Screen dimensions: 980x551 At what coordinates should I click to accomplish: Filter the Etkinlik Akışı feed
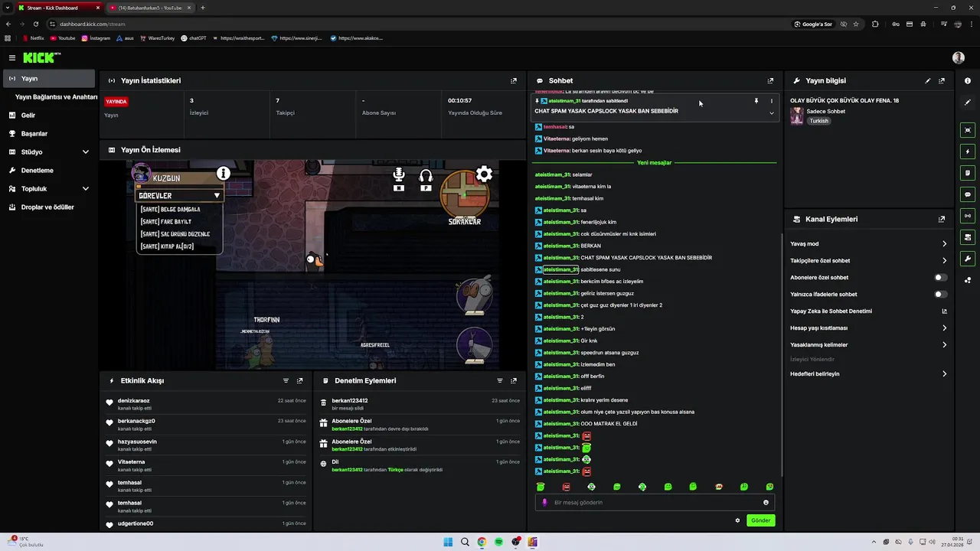(x=286, y=380)
